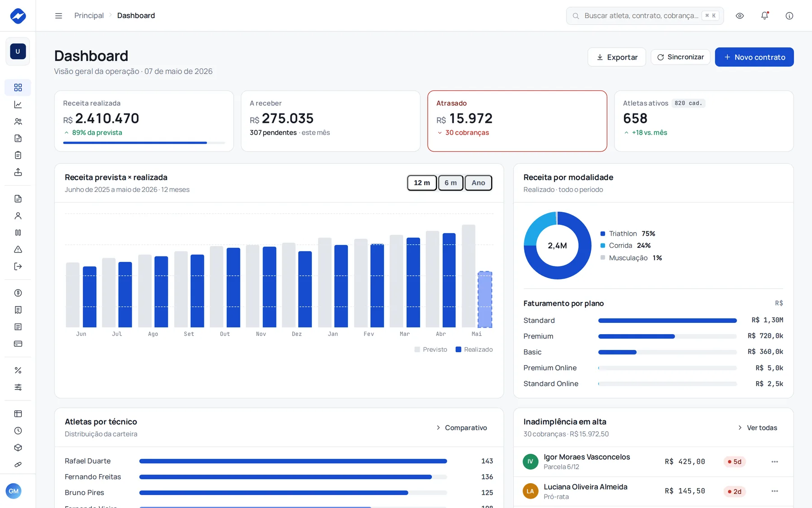Switch the chart to 6 m
The width and height of the screenshot is (812, 508).
pyautogui.click(x=451, y=183)
